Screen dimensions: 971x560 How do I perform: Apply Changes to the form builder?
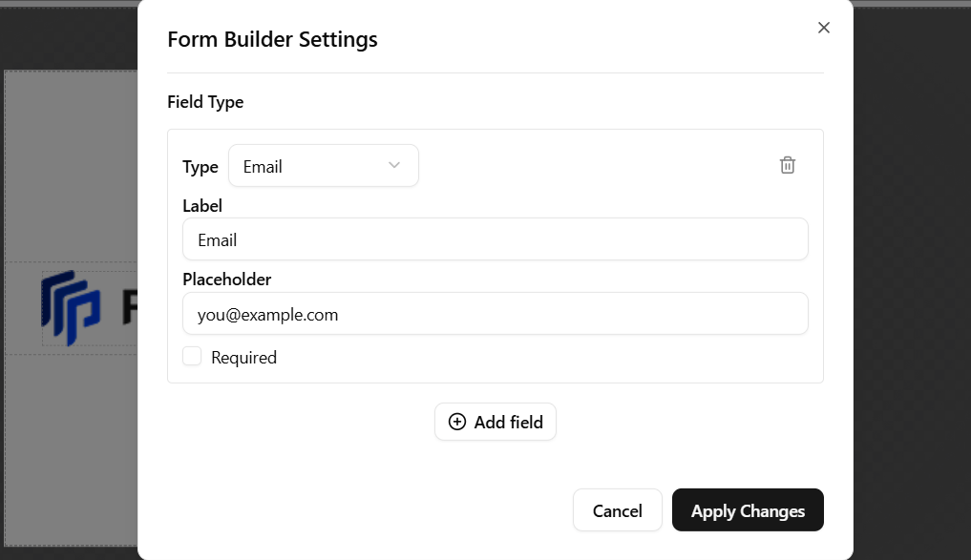click(x=748, y=510)
